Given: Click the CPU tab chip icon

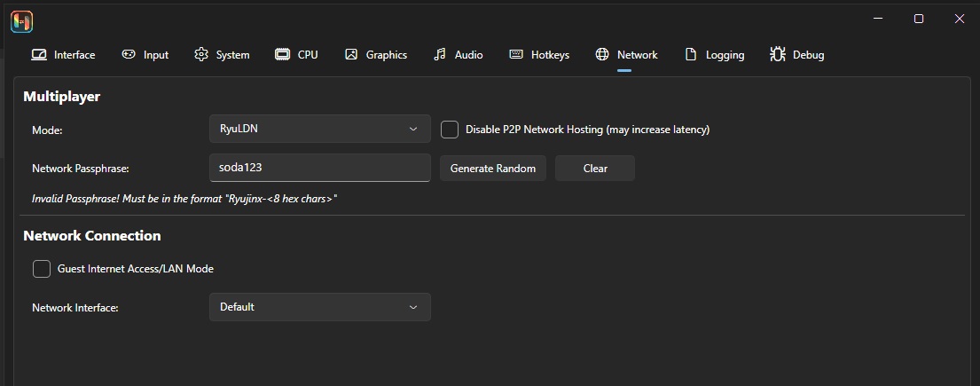Looking at the screenshot, I should pos(283,54).
